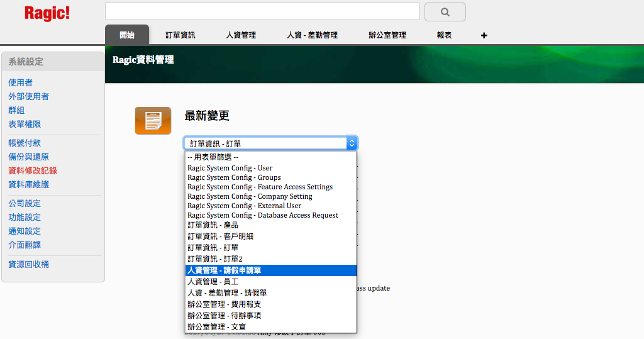644x339 pixels.
Task: Click the orange 最新變更 document icon
Action: (153, 120)
